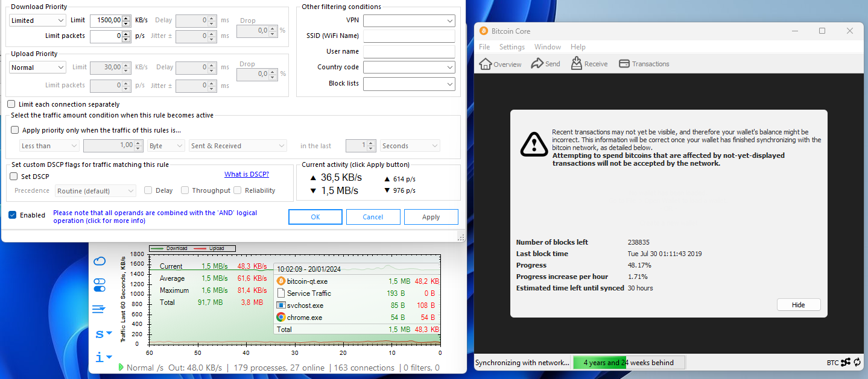Click the download Limit KB/s spinner arrows
The width and height of the screenshot is (868, 379).
pyautogui.click(x=126, y=20)
